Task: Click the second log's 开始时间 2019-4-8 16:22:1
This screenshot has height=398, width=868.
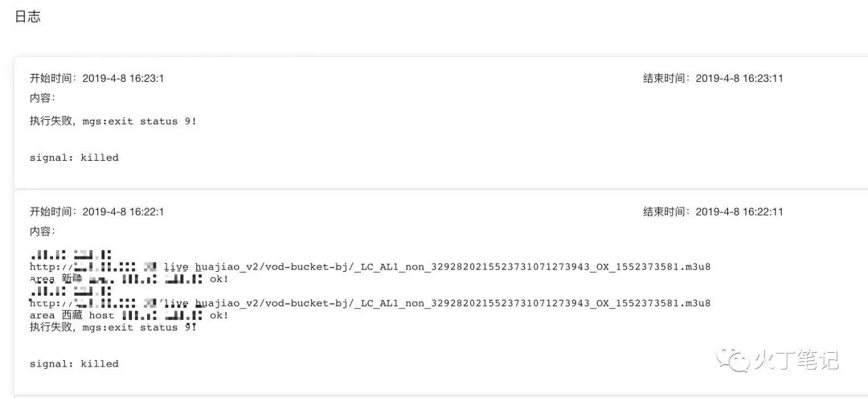Action: [x=97, y=211]
